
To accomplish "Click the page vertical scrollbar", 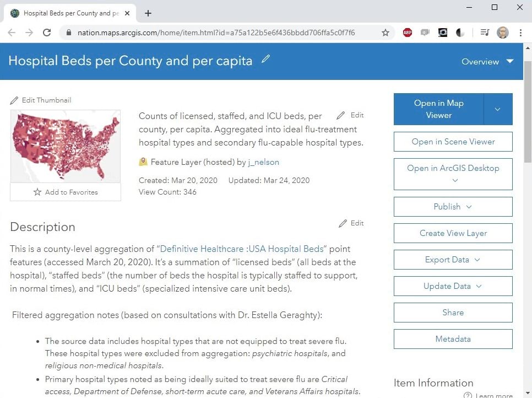I will 528,112.
